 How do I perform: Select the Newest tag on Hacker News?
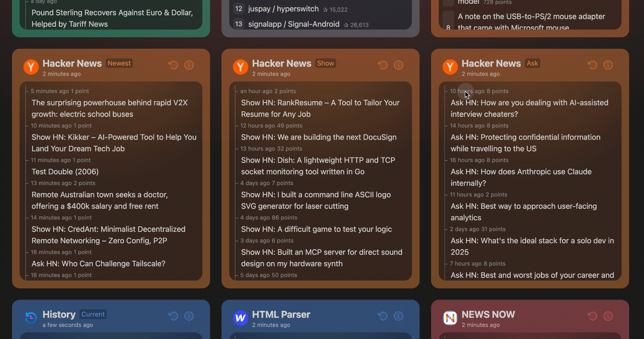click(119, 63)
